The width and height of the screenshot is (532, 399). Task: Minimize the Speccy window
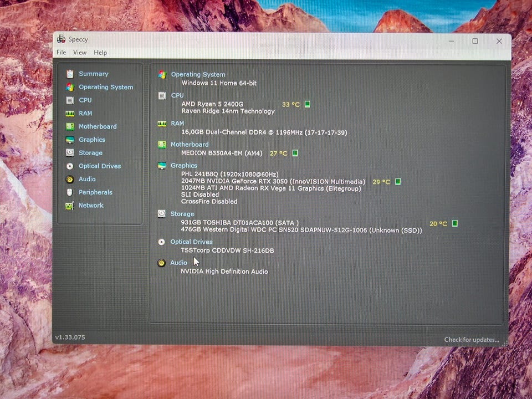click(x=451, y=41)
